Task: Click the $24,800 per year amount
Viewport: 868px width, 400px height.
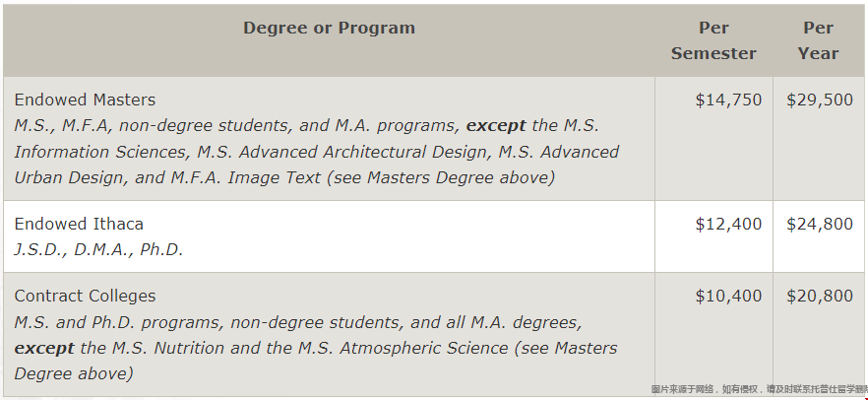Action: 820,225
